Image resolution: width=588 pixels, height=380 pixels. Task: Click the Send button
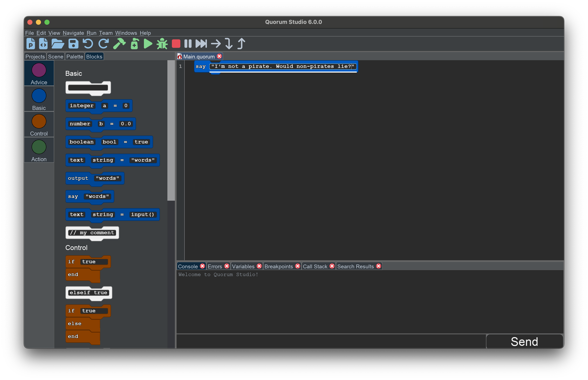(524, 342)
